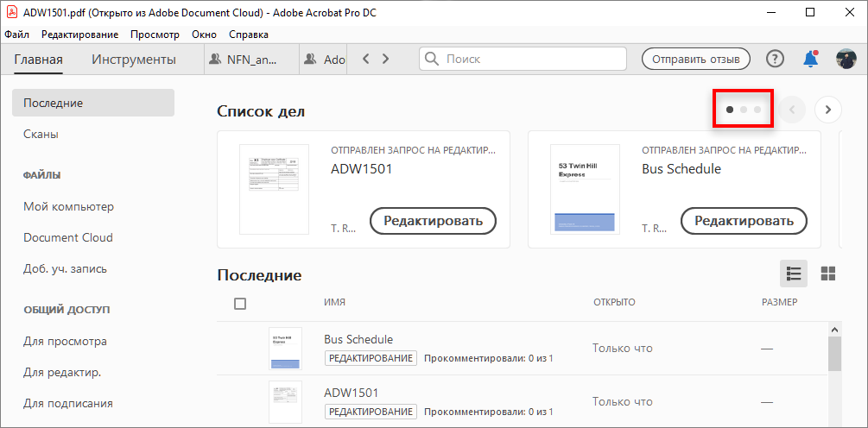This screenshot has width=868, height=428.
Task: Switch to the Инструменты tab
Action: (x=134, y=60)
